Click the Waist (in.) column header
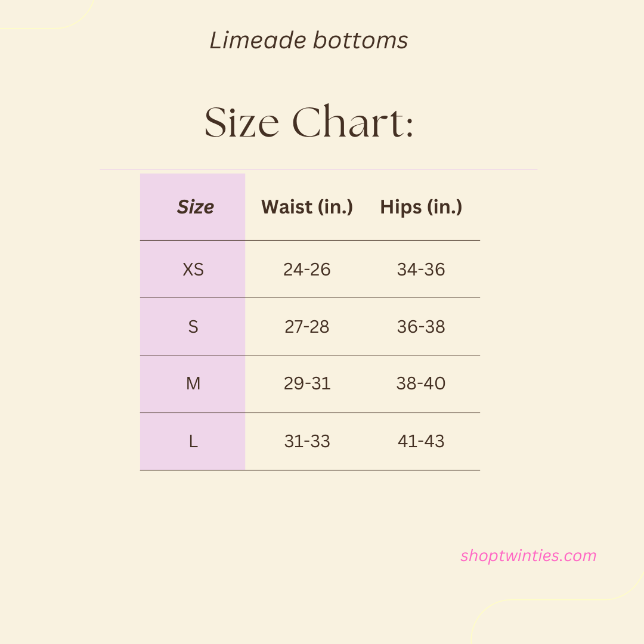This screenshot has height=644, width=644. 307,207
